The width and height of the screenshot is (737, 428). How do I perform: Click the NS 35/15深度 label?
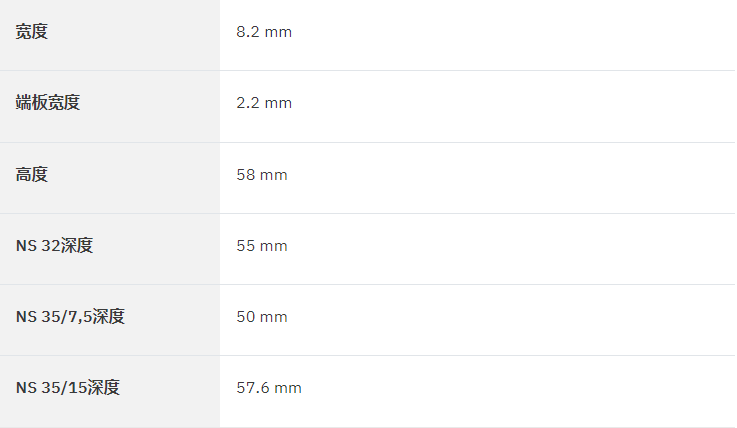(68, 387)
